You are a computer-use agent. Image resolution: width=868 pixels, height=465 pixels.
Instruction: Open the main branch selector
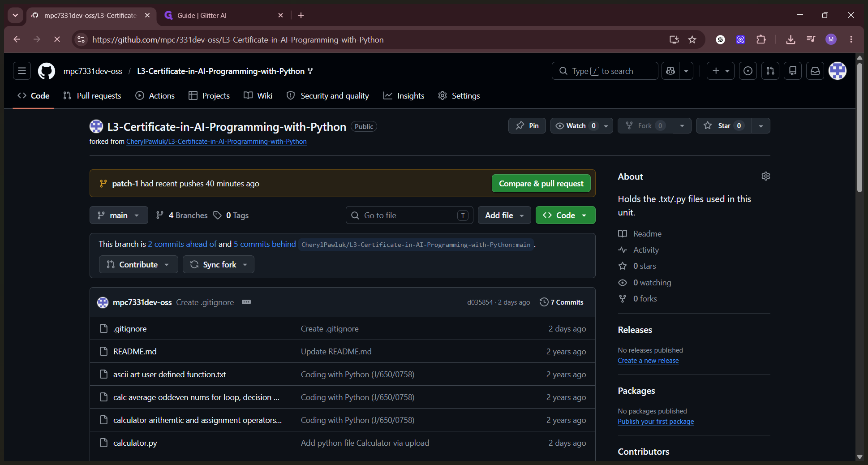pyautogui.click(x=119, y=215)
